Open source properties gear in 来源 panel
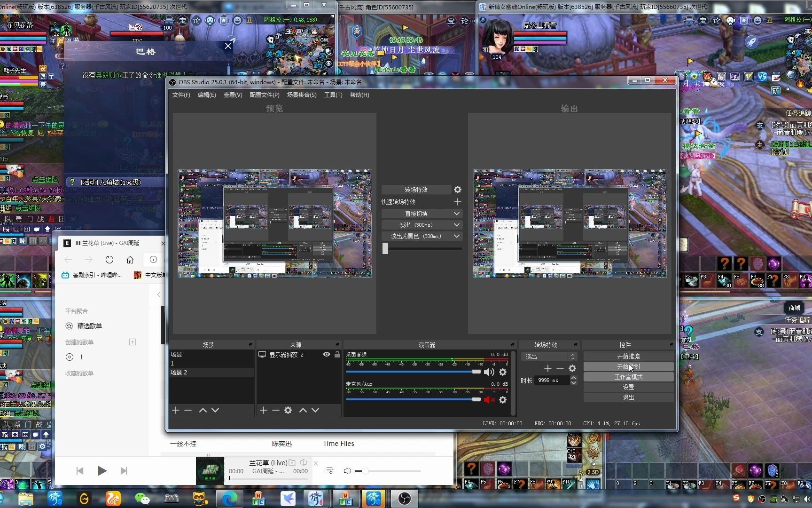This screenshot has width=812, height=508. 288,410
